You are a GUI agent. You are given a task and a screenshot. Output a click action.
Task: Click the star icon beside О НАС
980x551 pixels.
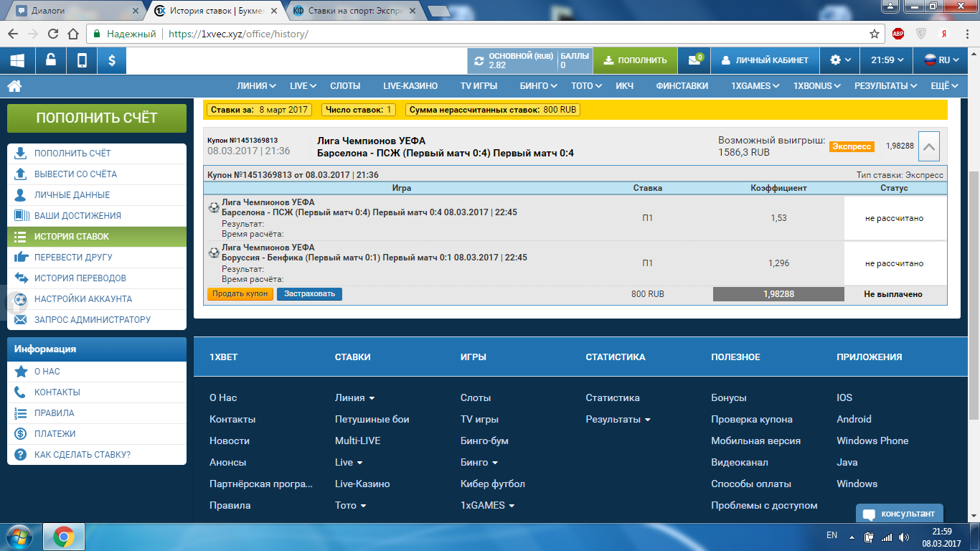coord(21,372)
